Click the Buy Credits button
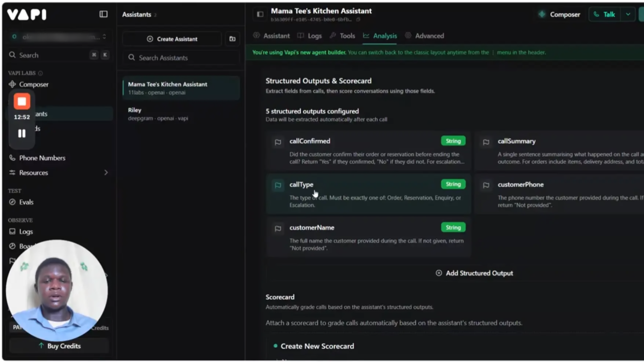The image size is (644, 363). (59, 346)
